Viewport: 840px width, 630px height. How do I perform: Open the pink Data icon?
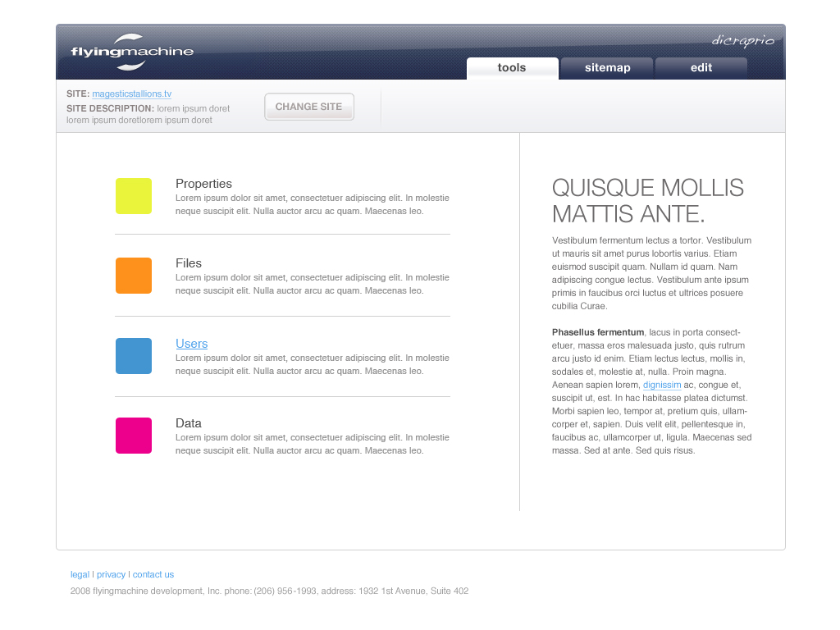134,436
